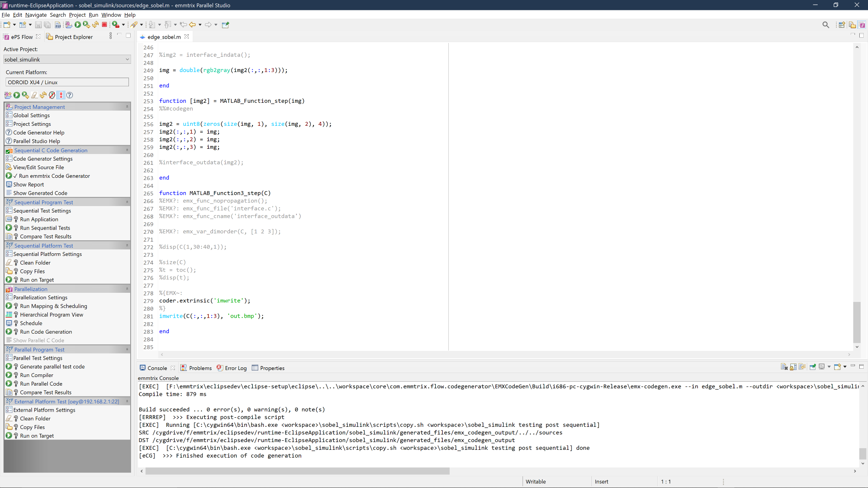This screenshot has height=488, width=868.
Task: Click Show Generated Code
Action: tap(40, 193)
